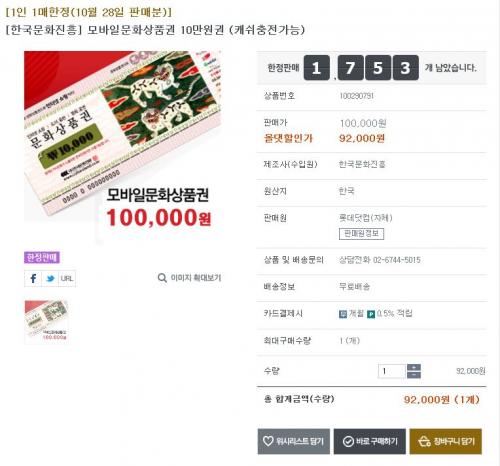Buy now with 바로 구매하기 button
The height and width of the screenshot is (466, 500).
(x=370, y=441)
